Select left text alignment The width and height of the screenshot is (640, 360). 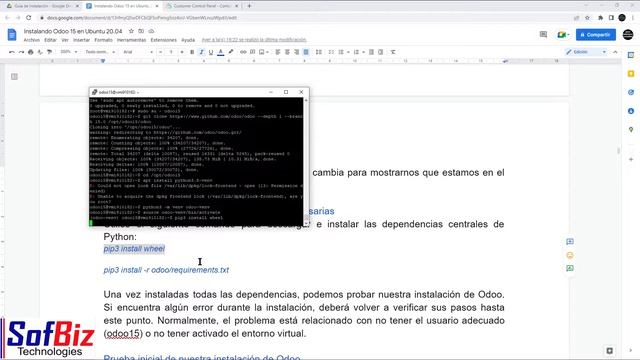click(x=278, y=52)
